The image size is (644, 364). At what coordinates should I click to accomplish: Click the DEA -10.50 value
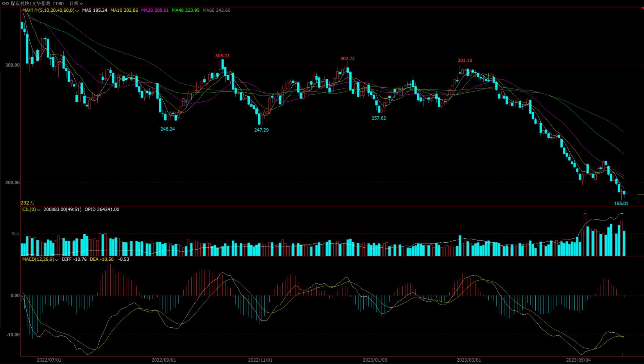pos(102,259)
